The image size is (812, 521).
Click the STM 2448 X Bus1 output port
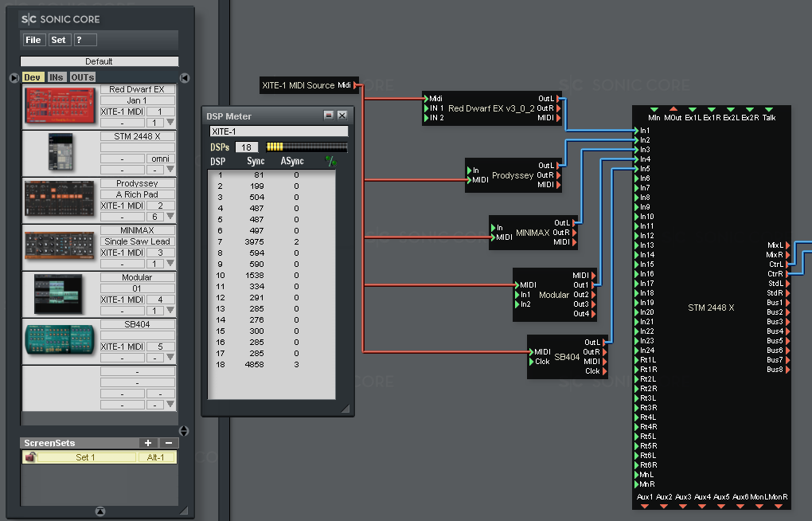[x=787, y=303]
